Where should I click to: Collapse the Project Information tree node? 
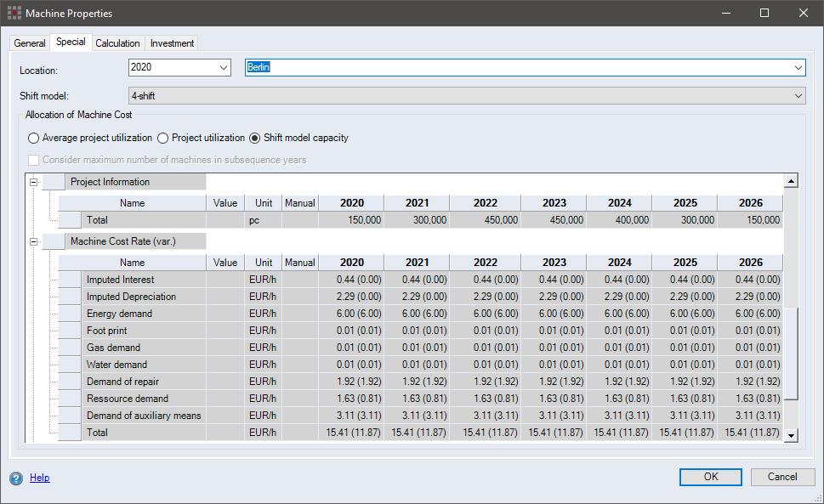pos(34,182)
